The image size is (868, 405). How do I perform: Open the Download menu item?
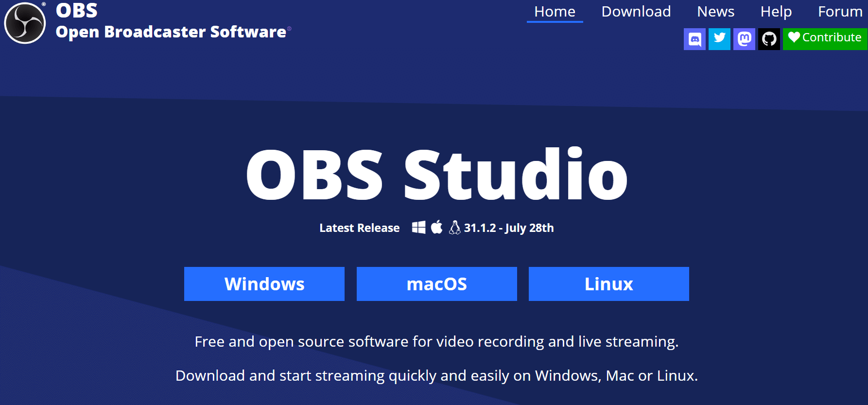click(x=636, y=11)
